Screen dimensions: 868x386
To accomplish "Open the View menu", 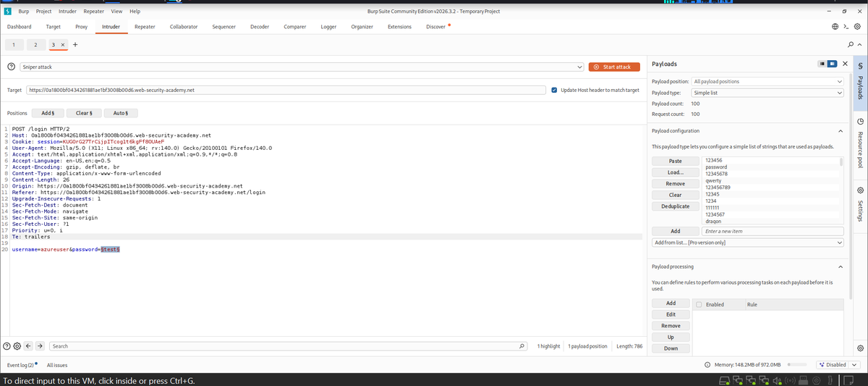I will coord(116,12).
